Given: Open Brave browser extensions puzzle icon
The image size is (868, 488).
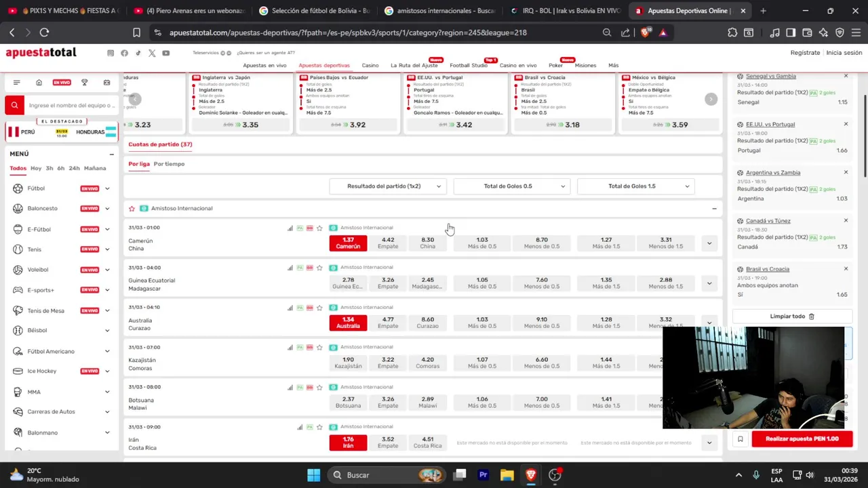Looking at the screenshot, I should point(732,33).
